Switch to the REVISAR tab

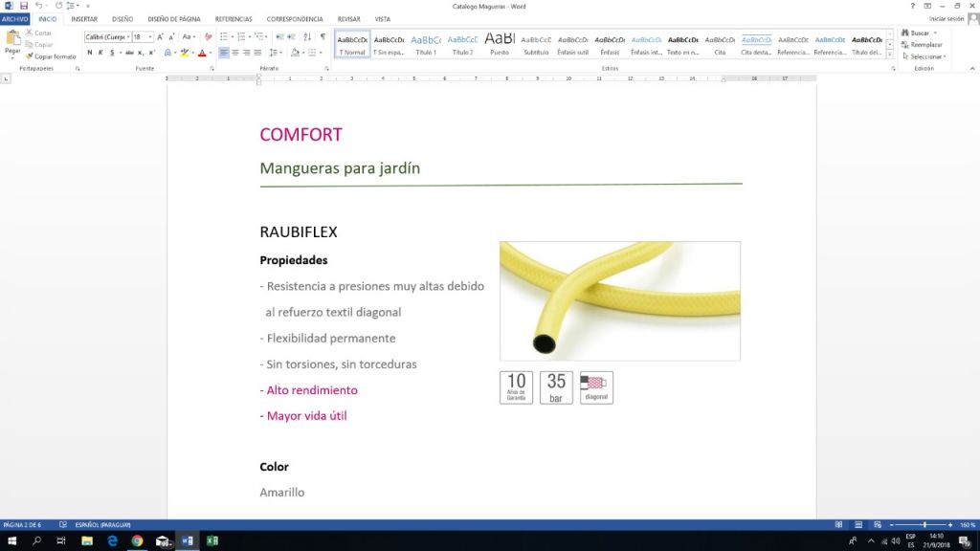(x=348, y=19)
